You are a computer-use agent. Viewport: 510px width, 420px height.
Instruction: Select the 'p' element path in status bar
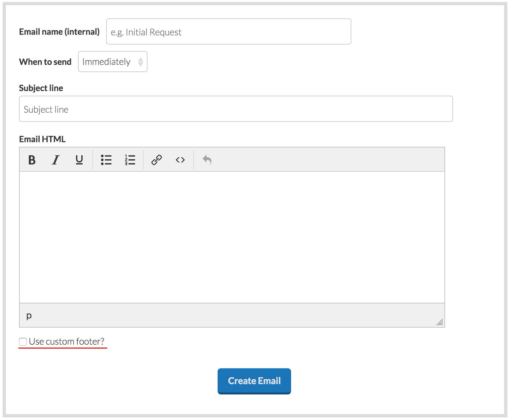pos(29,315)
